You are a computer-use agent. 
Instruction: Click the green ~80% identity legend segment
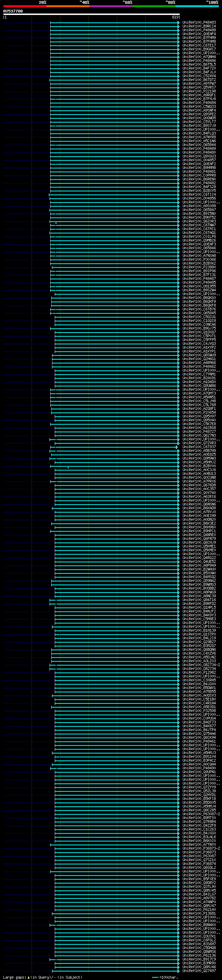pyautogui.click(x=154, y=6)
